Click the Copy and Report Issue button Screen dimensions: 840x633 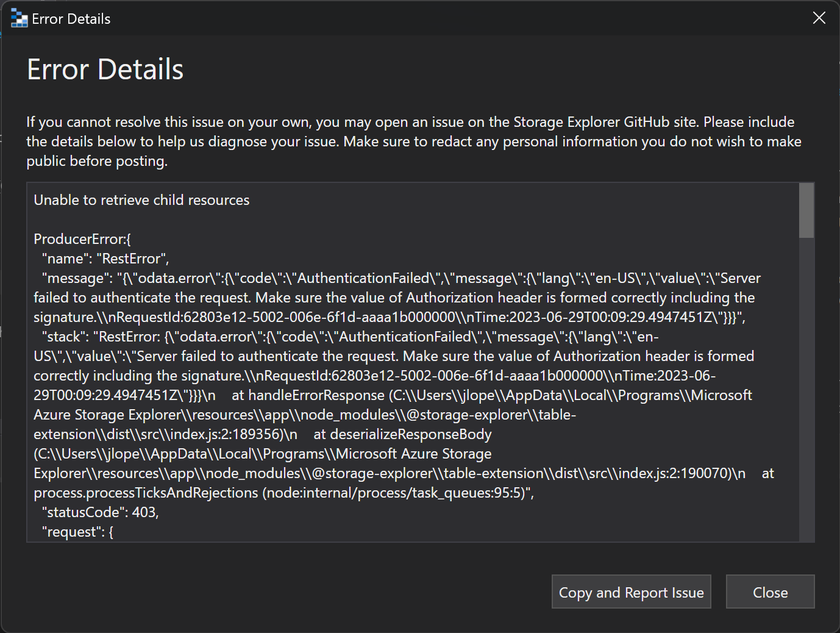coord(631,592)
